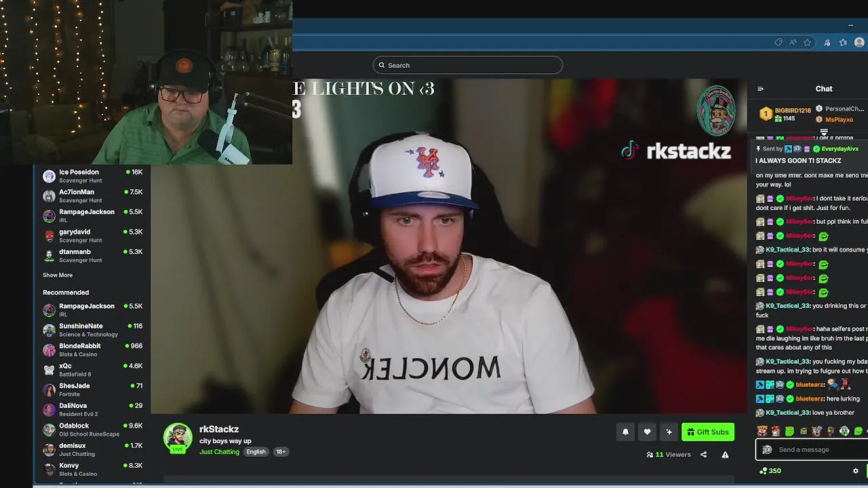Image resolution: width=868 pixels, height=488 pixels.
Task: Open ShesJae Fortnite channel
Action: pos(92,390)
